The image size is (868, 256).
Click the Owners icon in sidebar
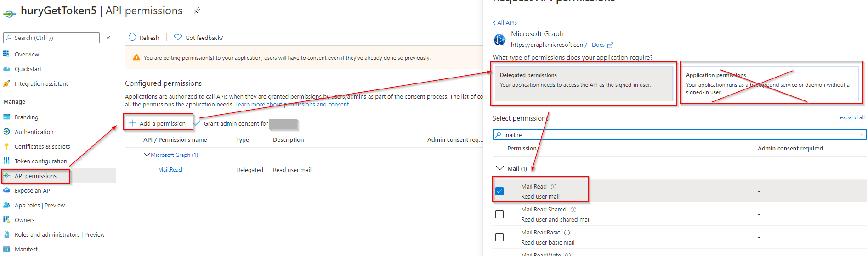6,220
